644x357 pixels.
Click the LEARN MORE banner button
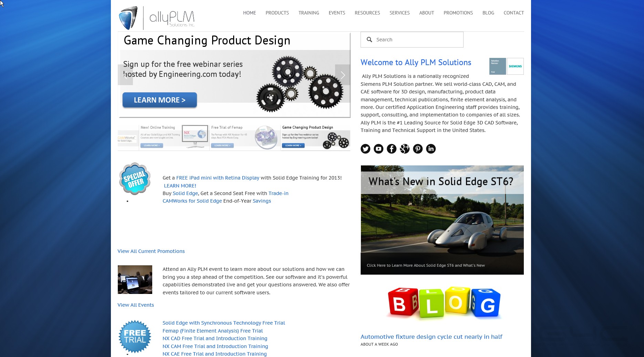[x=160, y=100]
